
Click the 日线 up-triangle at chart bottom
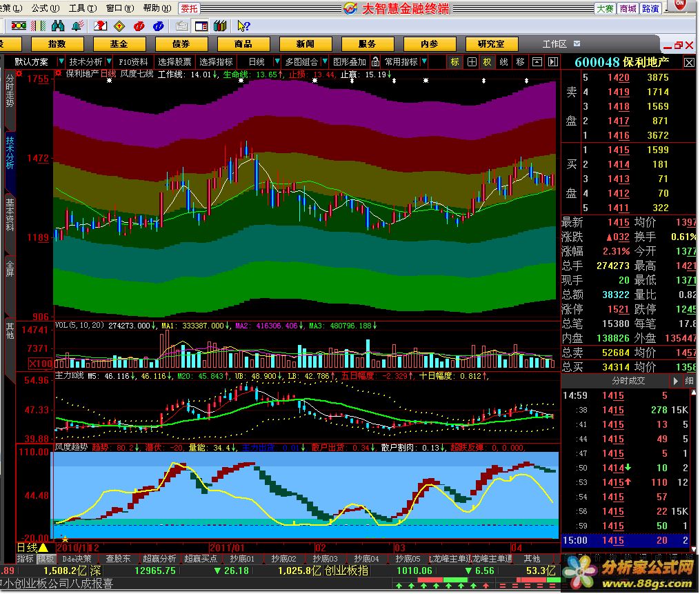[x=43, y=548]
